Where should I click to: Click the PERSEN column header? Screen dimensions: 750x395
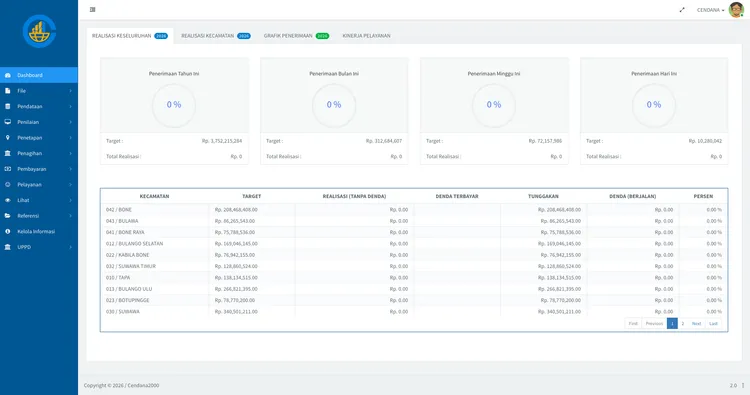(703, 196)
